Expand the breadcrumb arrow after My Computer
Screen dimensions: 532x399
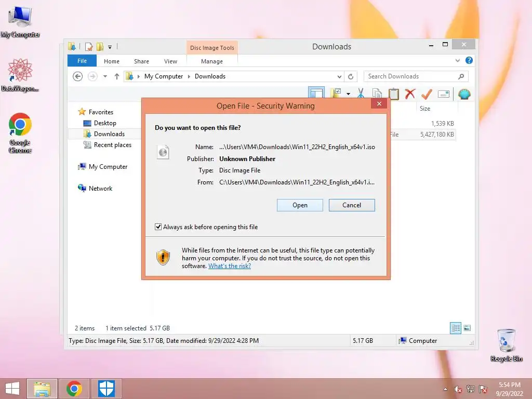pos(189,77)
